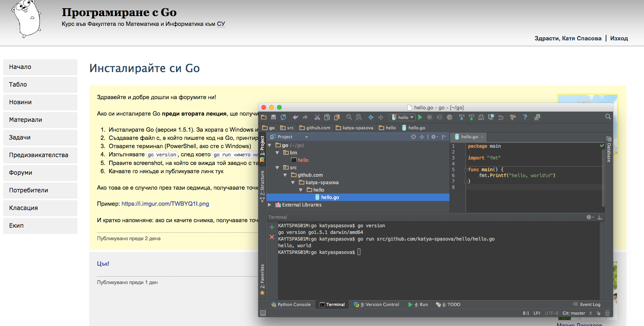Viewport: 644px width, 326px height.
Task: Click the Find magnifier icon in toolbar
Action: (349, 117)
